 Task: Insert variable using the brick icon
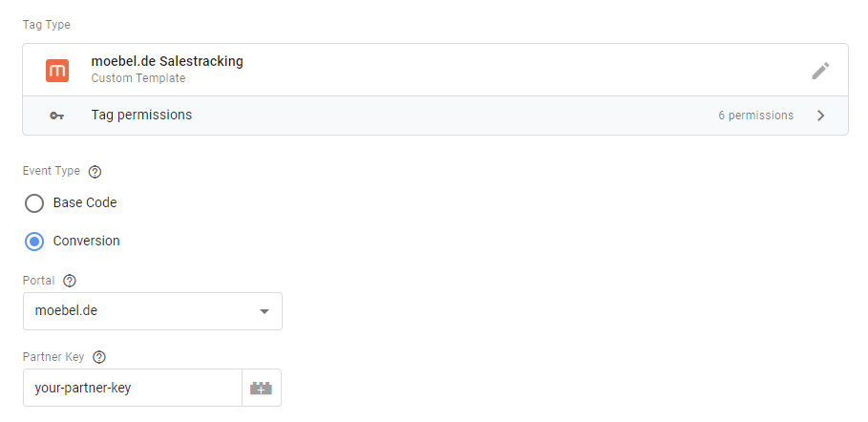[x=262, y=388]
